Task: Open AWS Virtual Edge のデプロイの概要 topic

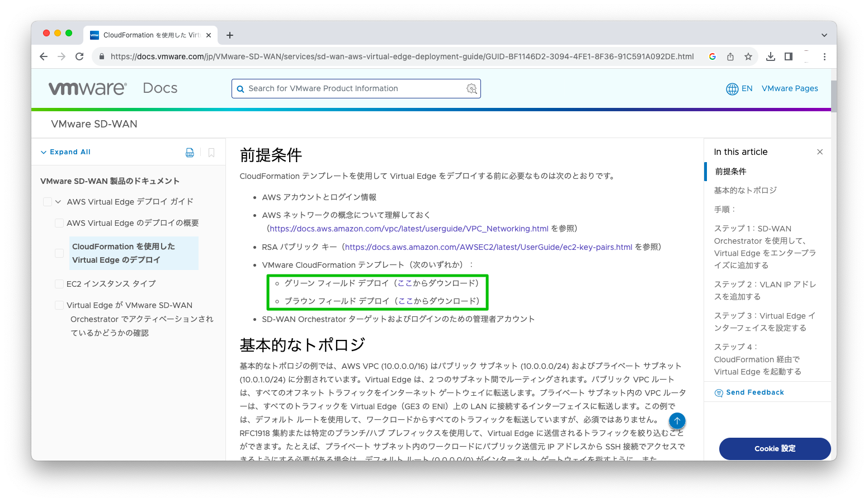Action: (133, 223)
